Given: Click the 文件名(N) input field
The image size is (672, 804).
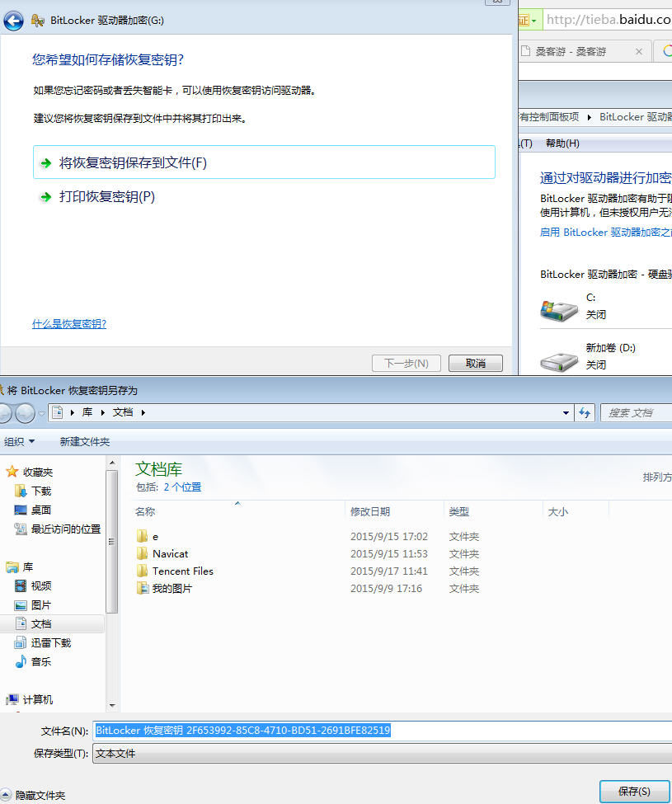Looking at the screenshot, I should pos(383,730).
